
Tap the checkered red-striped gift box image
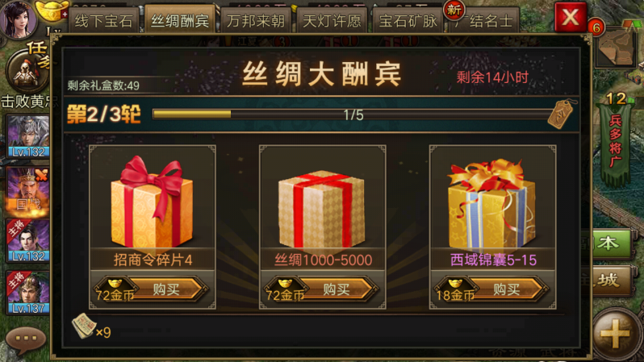pos(322,209)
